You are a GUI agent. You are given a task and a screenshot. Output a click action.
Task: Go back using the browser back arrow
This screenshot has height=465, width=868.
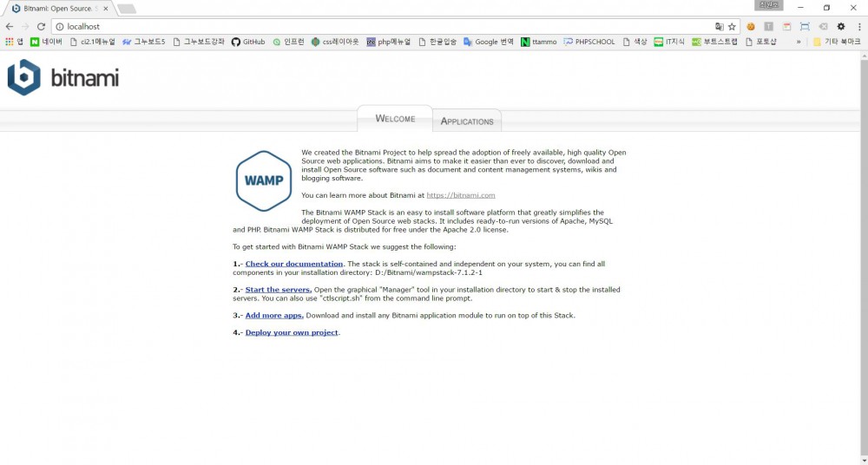tap(10, 27)
